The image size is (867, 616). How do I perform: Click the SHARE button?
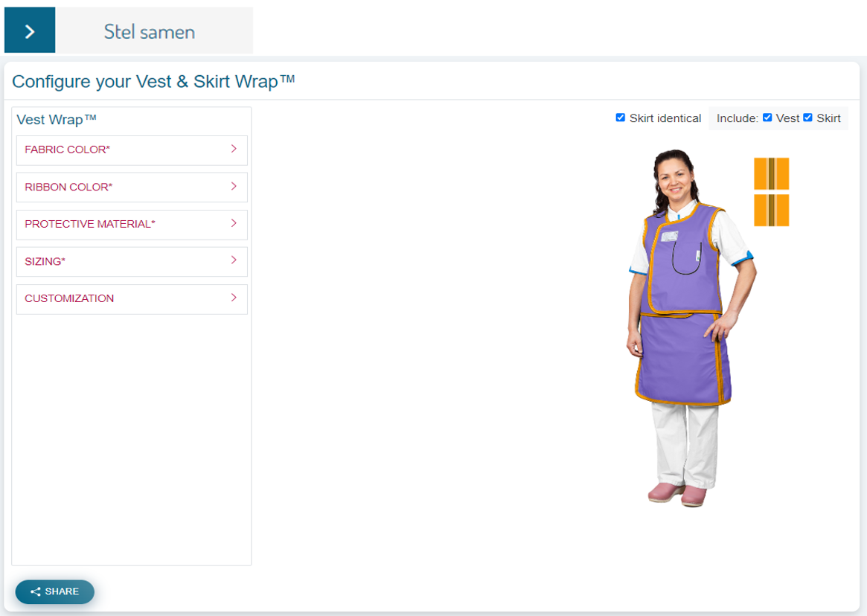(55, 591)
